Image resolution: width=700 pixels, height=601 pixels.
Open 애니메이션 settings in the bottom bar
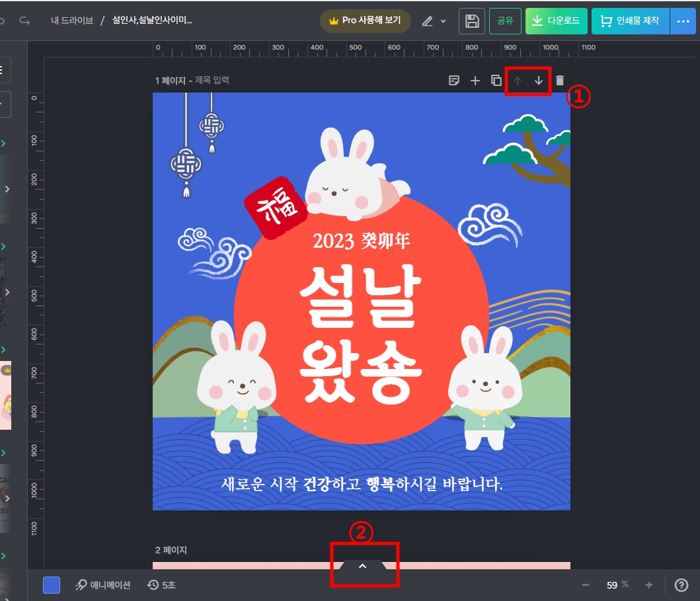tap(103, 584)
